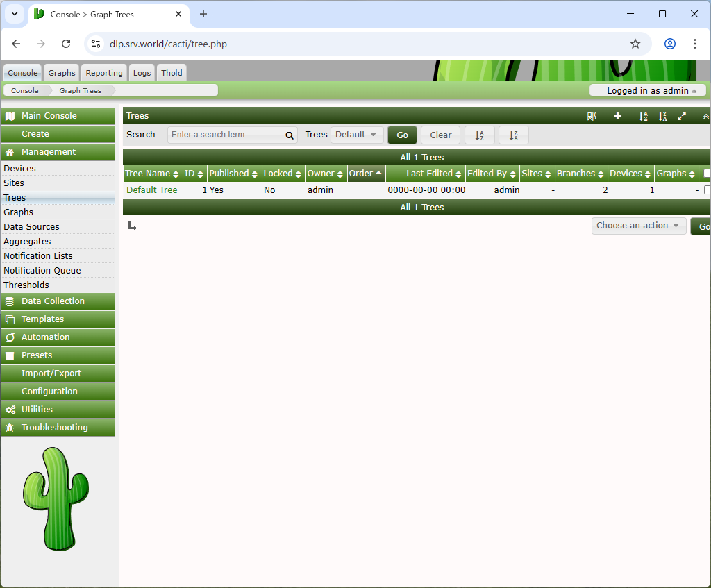This screenshot has width=711, height=588.
Task: Click the Clear button in filter bar
Action: click(440, 135)
